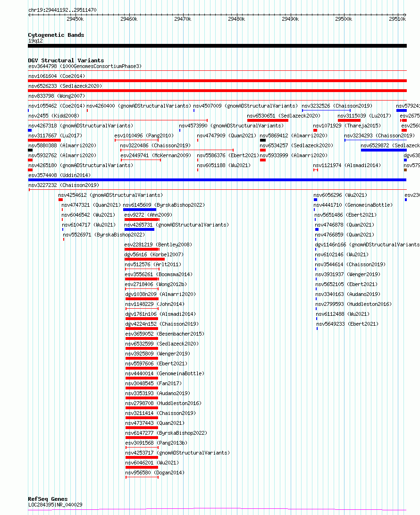Select variant nsv5586376 (Ebert2021)
Image resolution: width=420 pixels, height=515 pixels.
[x=227, y=155]
